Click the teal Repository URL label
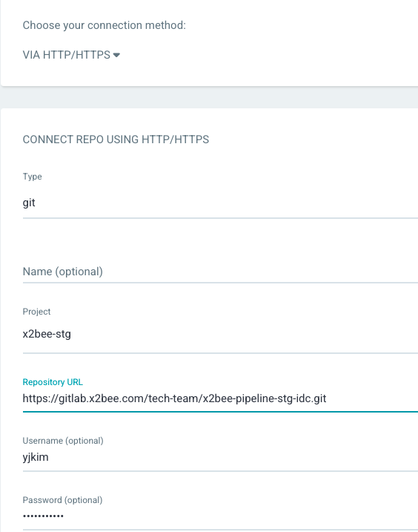Screen dimensions: 418x532 [53, 382]
